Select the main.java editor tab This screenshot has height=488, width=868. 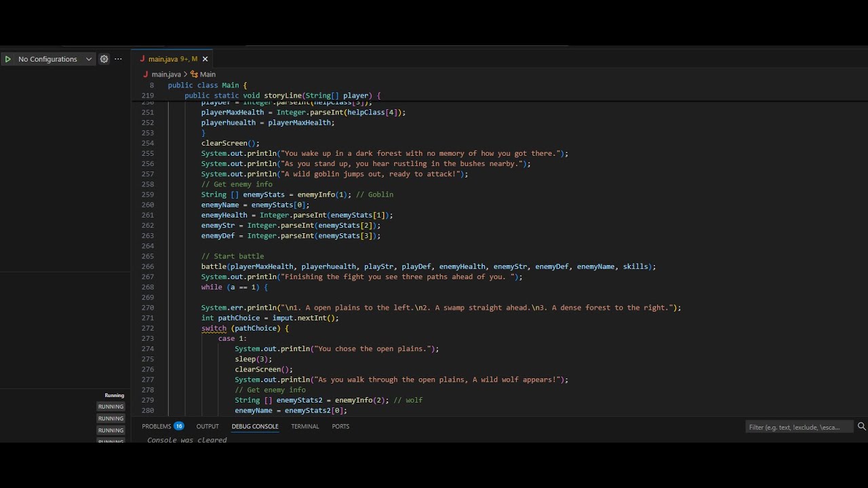(173, 59)
